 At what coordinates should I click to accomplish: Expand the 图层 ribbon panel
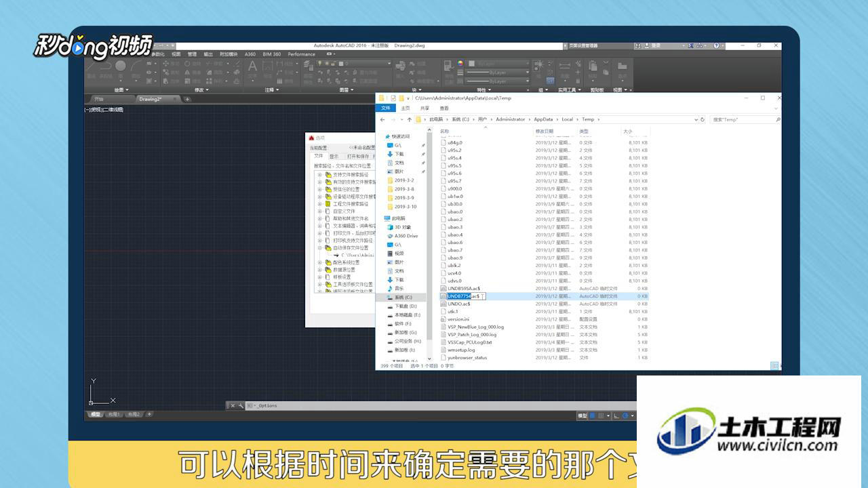346,89
